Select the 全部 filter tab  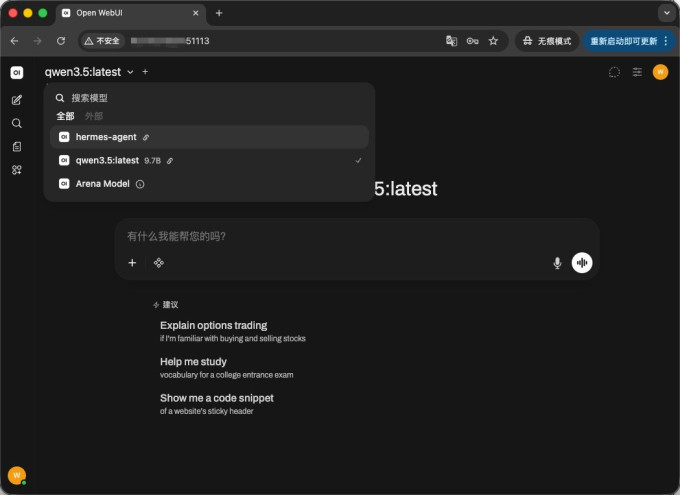click(x=65, y=116)
